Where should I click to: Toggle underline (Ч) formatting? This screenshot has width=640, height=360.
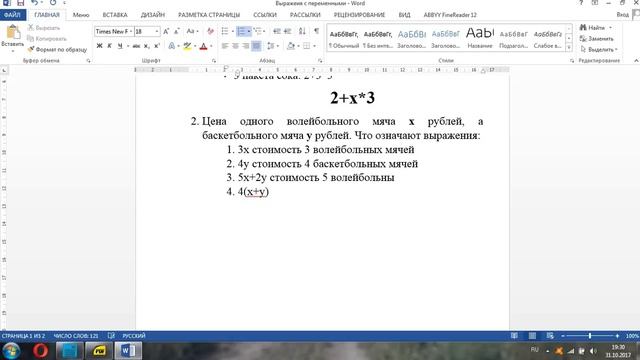[120, 46]
